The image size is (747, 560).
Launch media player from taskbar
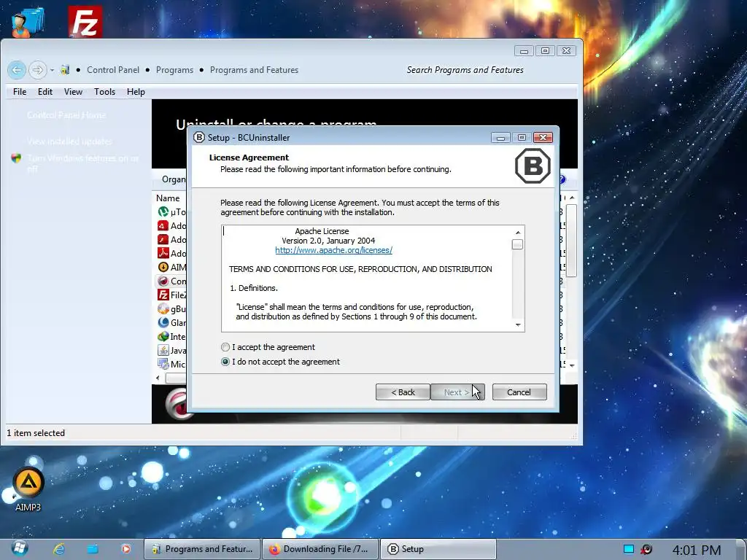coord(125,549)
